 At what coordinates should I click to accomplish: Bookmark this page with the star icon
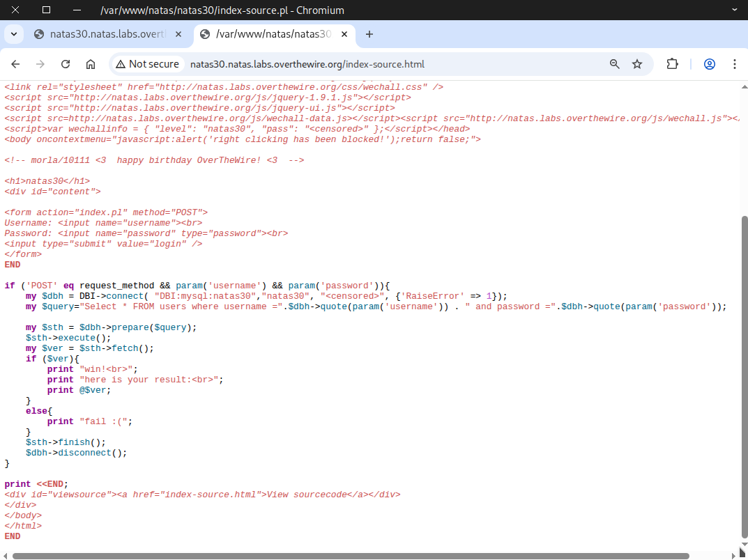click(x=637, y=64)
